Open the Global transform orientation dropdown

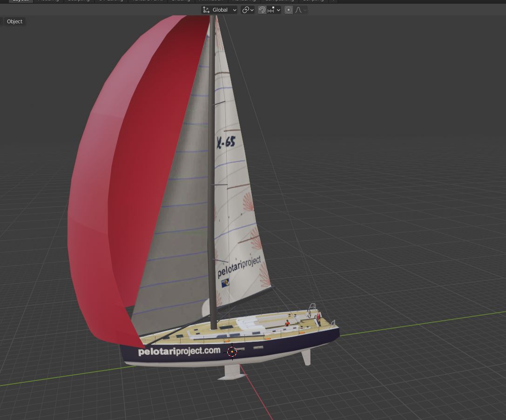click(219, 10)
